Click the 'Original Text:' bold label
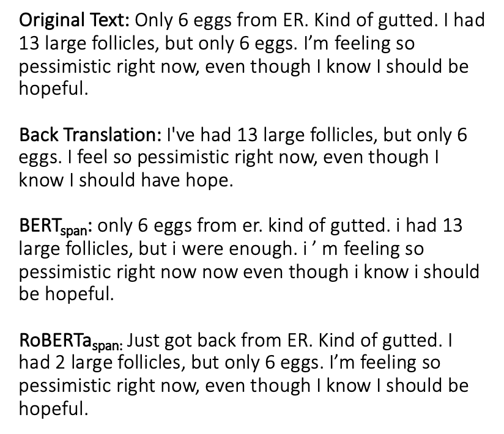504x434 pixels. point(73,21)
